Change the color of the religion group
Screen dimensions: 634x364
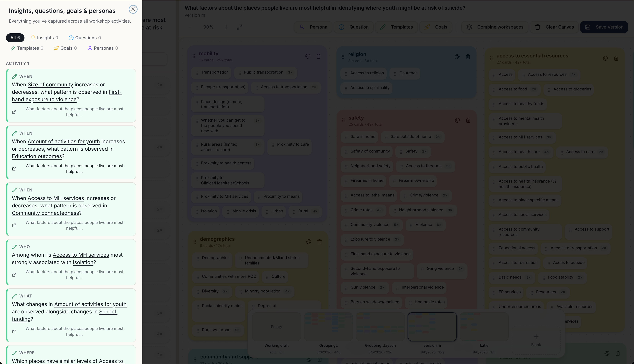pos(457,57)
